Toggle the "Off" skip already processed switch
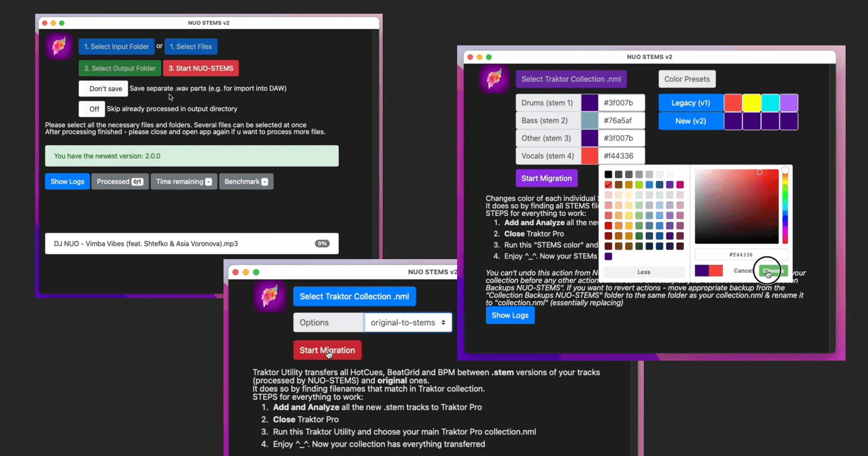868x456 pixels. click(92, 109)
